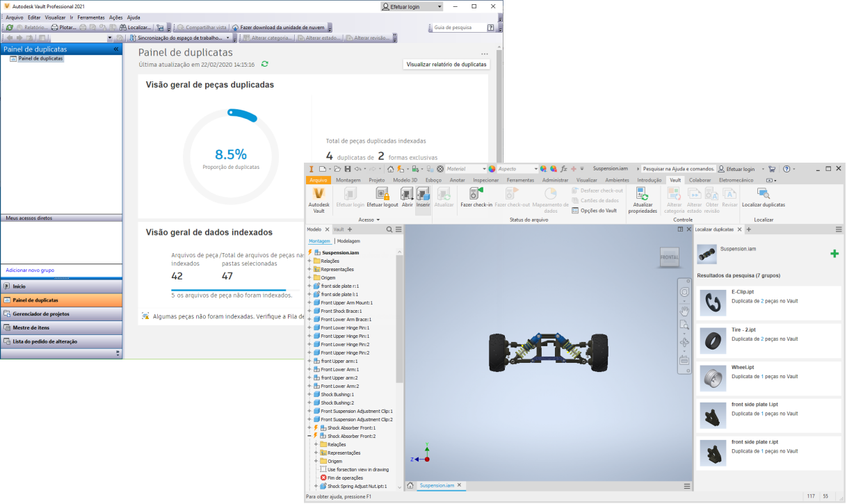Click the Inserir icon in the Vault ribbon
The height and width of the screenshot is (504, 847).
423,194
